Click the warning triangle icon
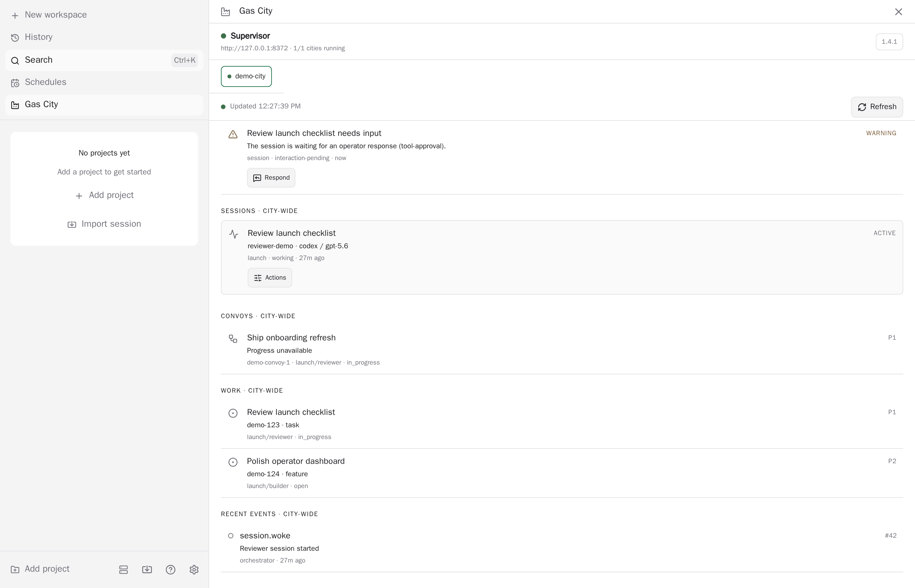This screenshot has height=588, width=915. pos(233,134)
